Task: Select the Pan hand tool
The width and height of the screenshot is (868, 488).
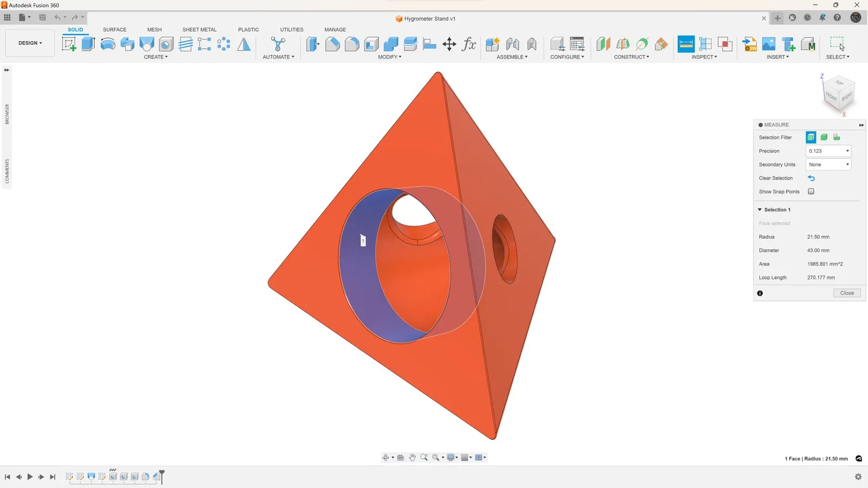Action: click(412, 458)
